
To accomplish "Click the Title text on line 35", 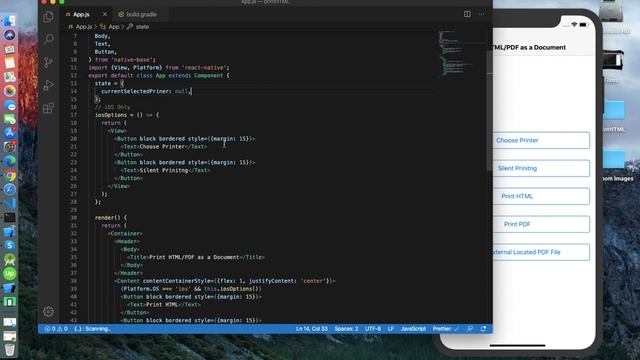I will [x=194, y=257].
